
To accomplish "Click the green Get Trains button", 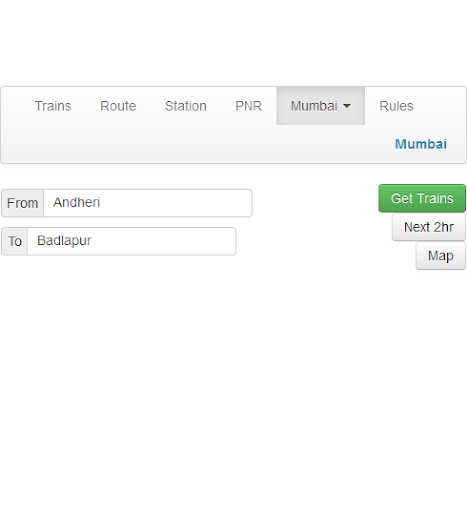I will (x=422, y=198).
